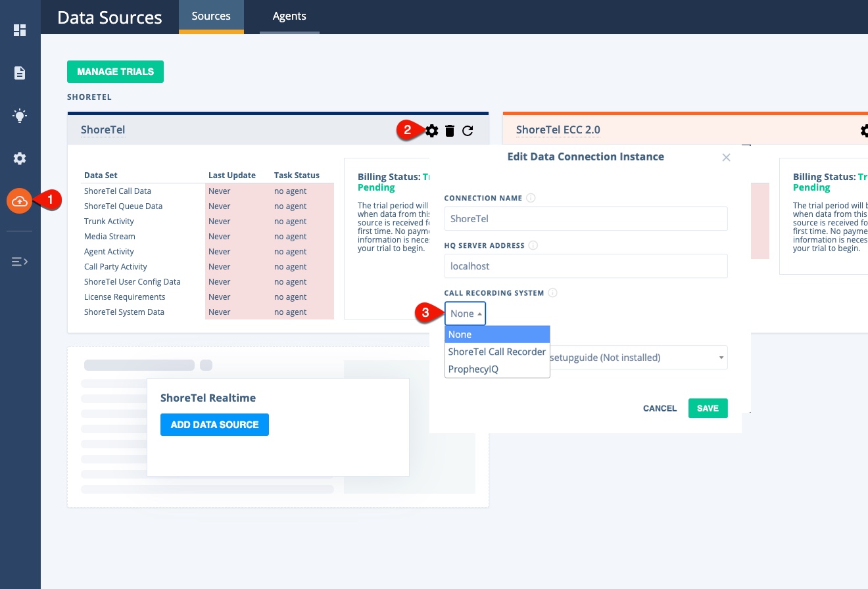This screenshot has height=589, width=868.
Task: Edit the Connection Name field
Action: (586, 219)
